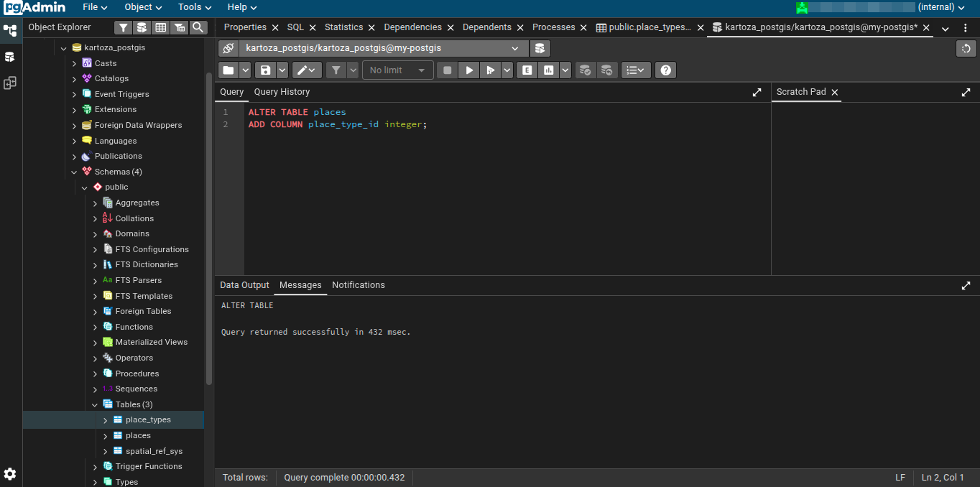Click the Save file icon in toolbar
Viewport: 980px width, 487px height.
coord(266,70)
